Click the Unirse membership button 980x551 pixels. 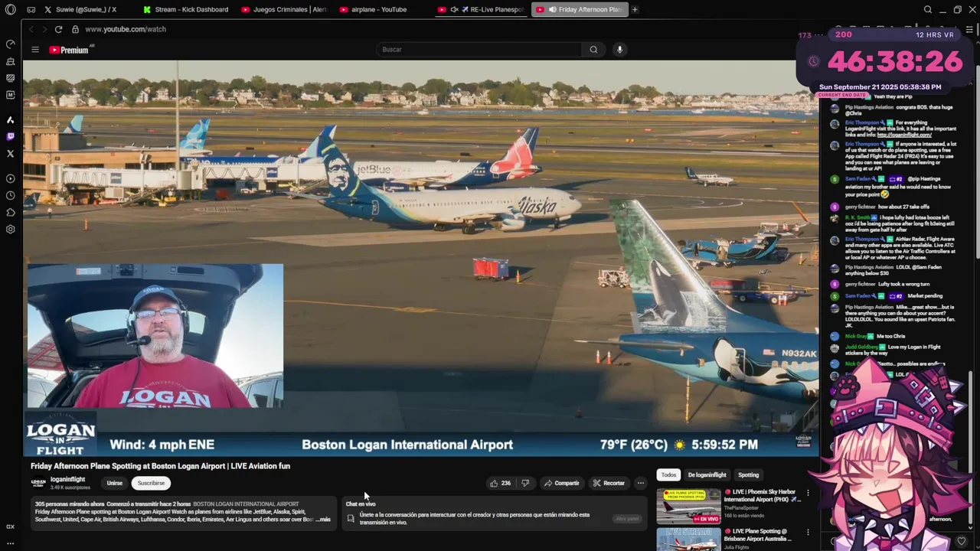(x=114, y=483)
